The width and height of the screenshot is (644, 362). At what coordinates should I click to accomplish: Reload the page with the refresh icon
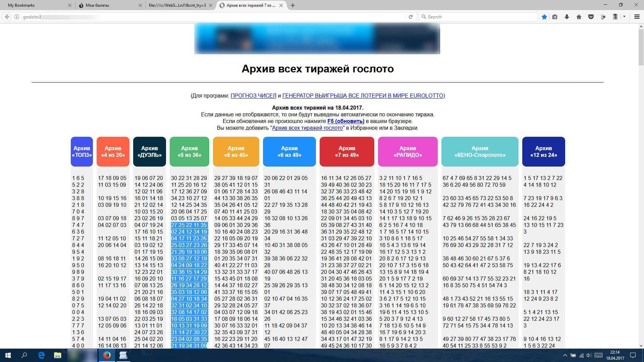pos(411,17)
